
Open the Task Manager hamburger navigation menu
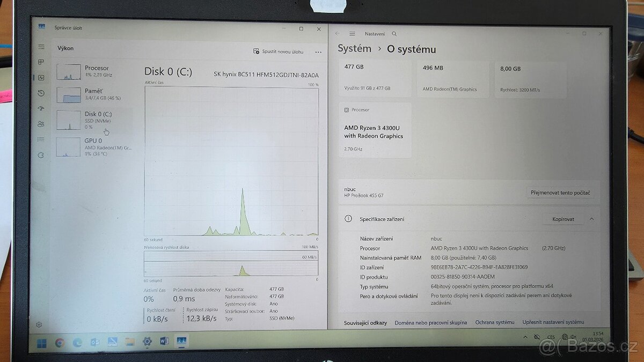41,47
